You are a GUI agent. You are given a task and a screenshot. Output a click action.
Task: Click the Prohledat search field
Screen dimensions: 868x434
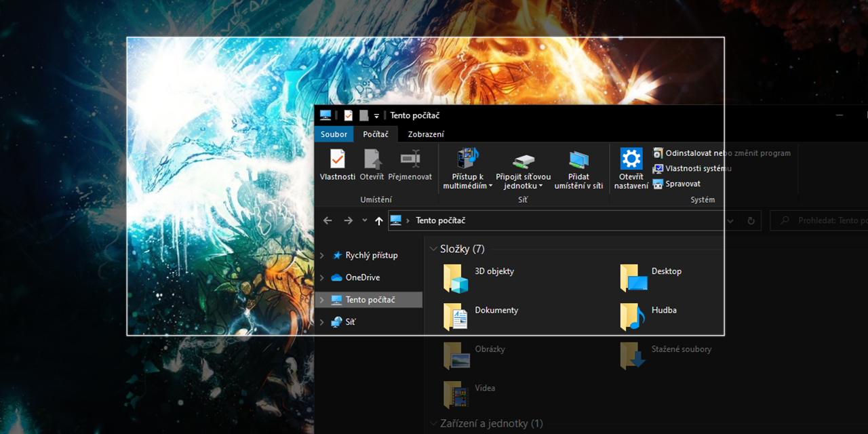coord(820,220)
